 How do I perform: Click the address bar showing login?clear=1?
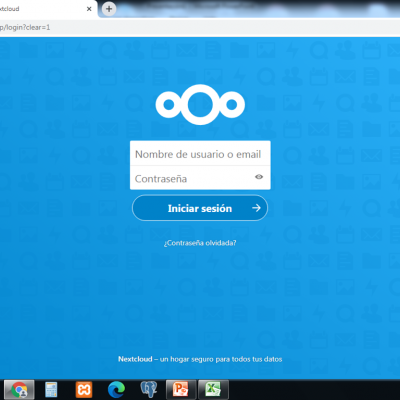(200, 27)
